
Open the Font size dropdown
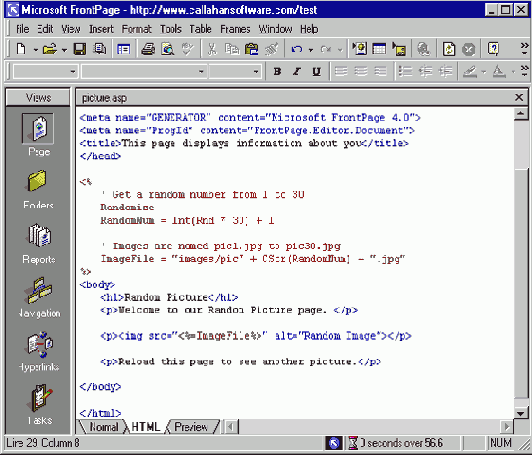235,72
